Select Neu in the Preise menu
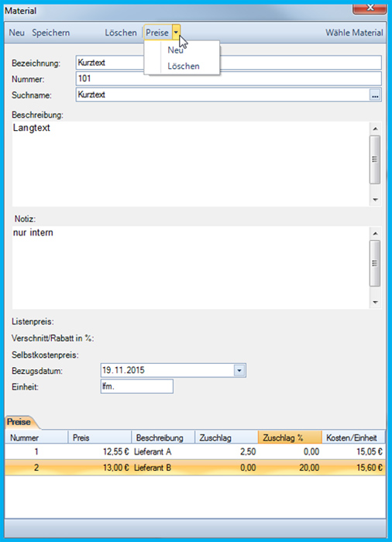 [x=175, y=50]
